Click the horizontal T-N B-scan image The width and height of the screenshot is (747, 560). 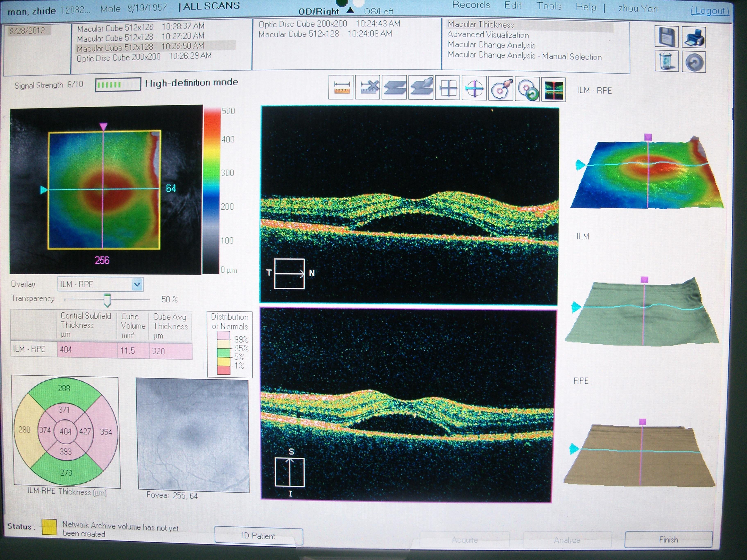409,205
